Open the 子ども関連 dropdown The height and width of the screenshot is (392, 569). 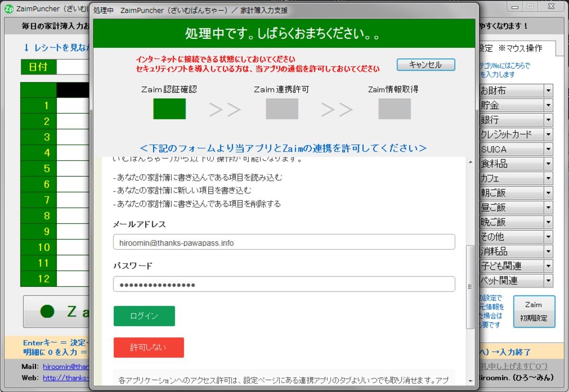click(x=548, y=266)
